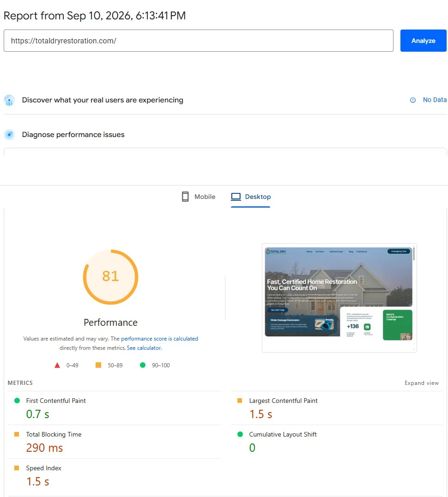
Task: Click the First Contentful Paint green dot
Action: coord(17,401)
